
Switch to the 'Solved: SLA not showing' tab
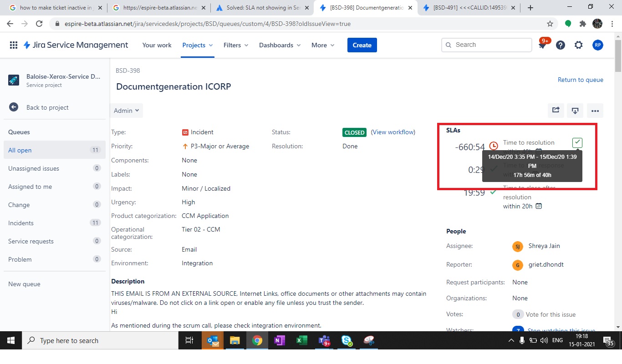tap(263, 8)
